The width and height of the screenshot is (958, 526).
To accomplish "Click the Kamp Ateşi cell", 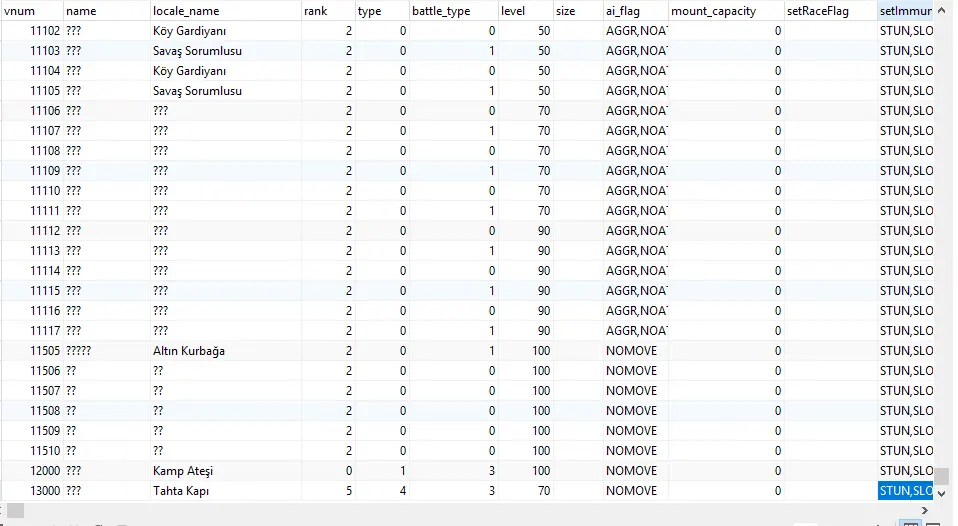I will coord(183,471).
